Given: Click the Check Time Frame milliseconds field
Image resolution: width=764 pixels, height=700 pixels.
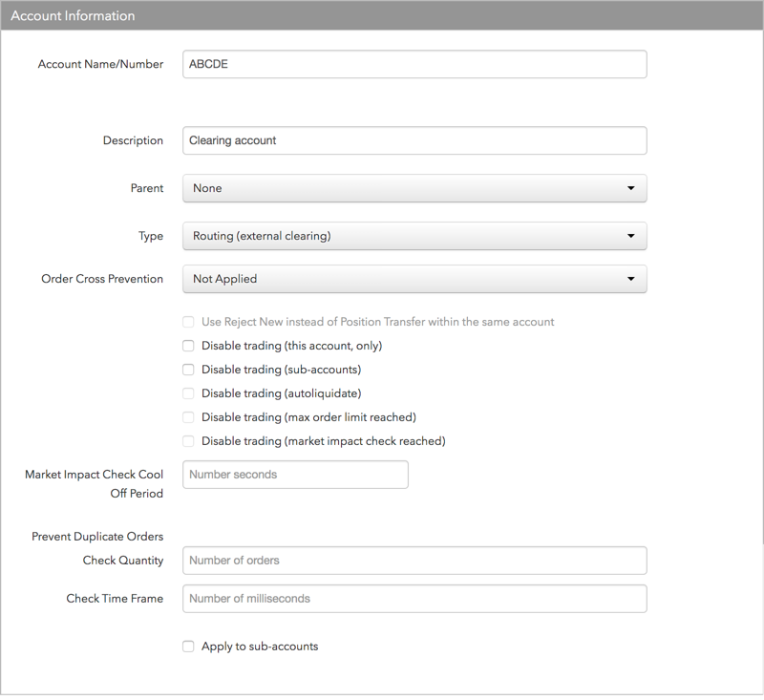Looking at the screenshot, I should 414,598.
